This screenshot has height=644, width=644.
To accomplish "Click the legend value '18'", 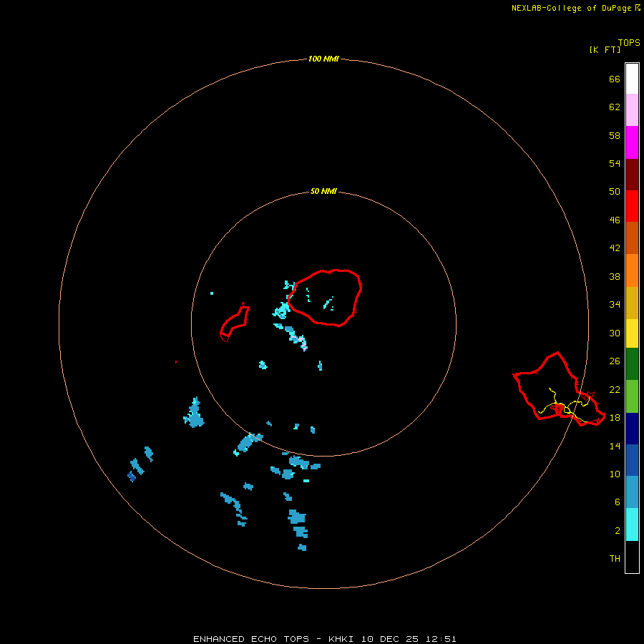I will pyautogui.click(x=615, y=417).
